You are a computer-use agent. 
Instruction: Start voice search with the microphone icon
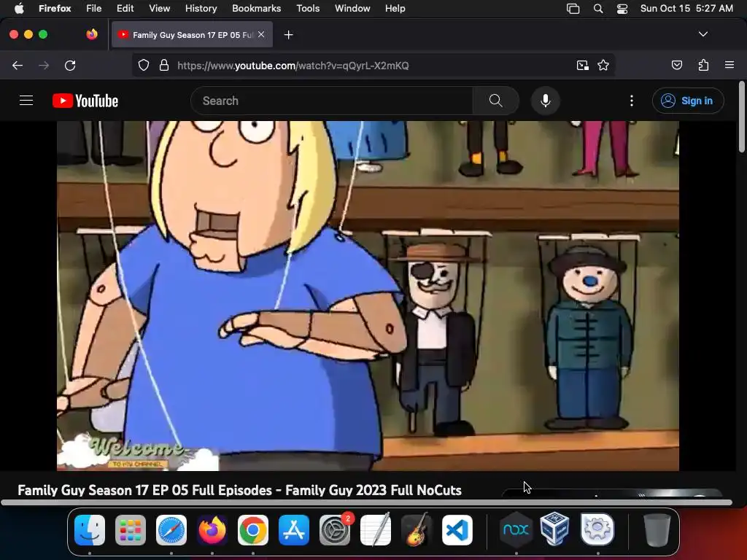point(546,101)
